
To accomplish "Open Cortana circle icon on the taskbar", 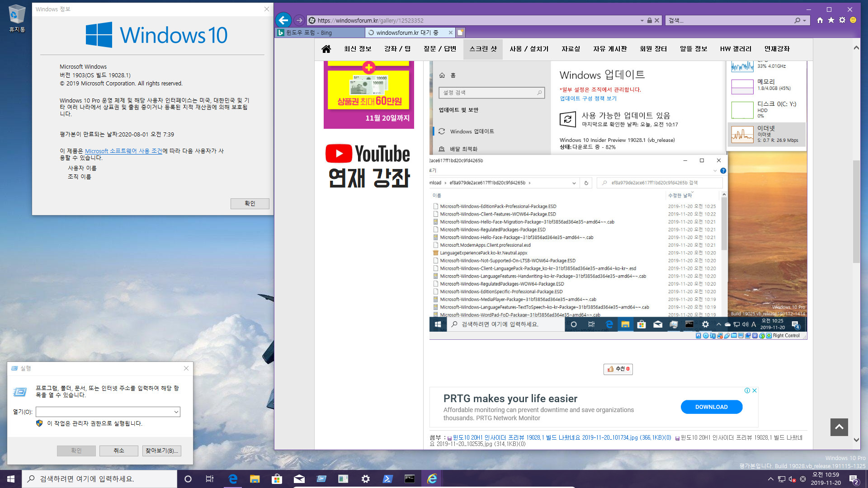I will pyautogui.click(x=188, y=479).
